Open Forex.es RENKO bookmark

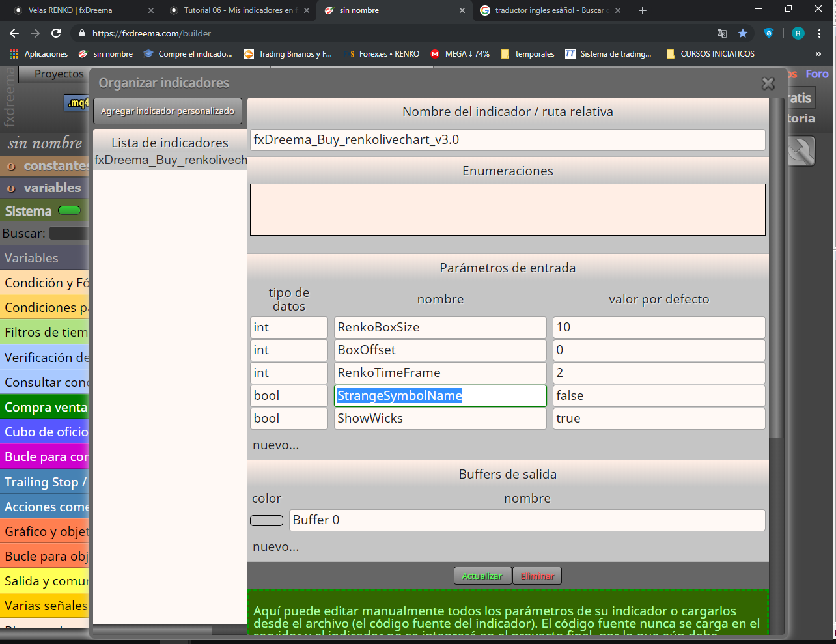pyautogui.click(x=384, y=54)
